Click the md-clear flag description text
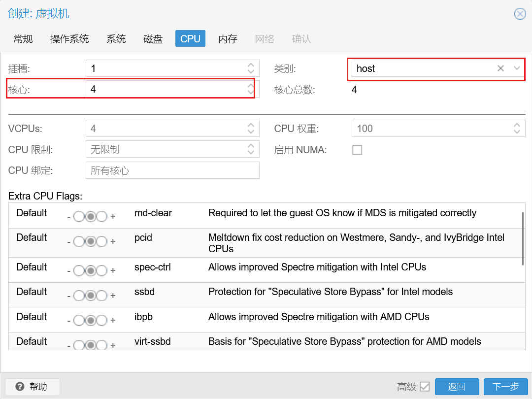Image resolution: width=532 pixels, height=399 pixels. (x=342, y=213)
